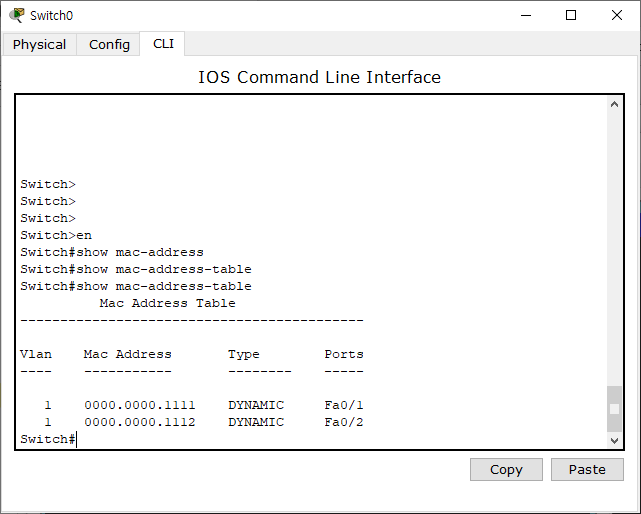This screenshot has width=641, height=514.
Task: Click the CLI scrollbar thumb
Action: click(614, 409)
